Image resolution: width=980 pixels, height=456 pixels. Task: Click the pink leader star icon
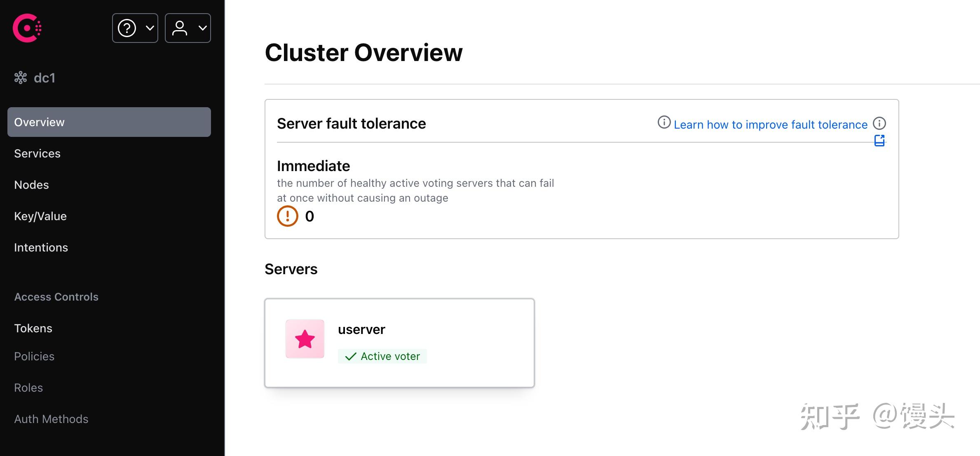(305, 339)
